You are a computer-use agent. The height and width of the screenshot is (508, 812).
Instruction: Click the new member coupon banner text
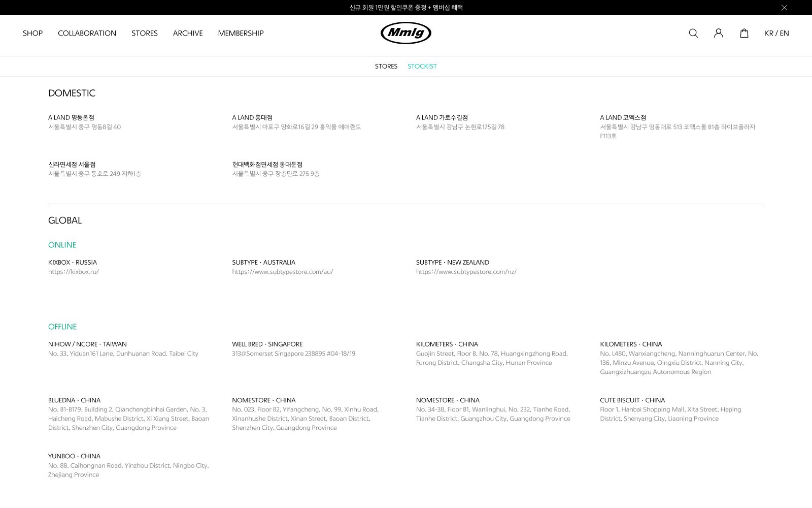click(x=406, y=8)
